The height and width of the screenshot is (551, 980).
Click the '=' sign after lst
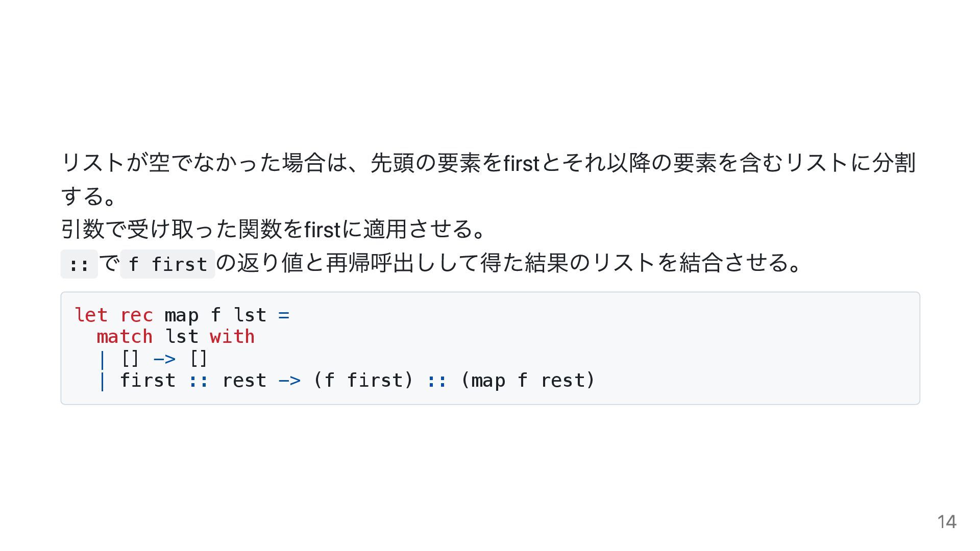[284, 315]
